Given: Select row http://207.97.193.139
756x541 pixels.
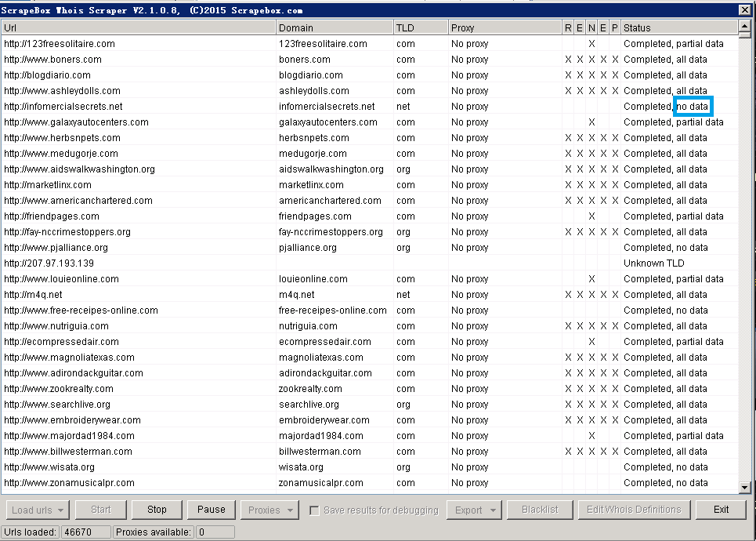Looking at the screenshot, I should (x=369, y=263).
